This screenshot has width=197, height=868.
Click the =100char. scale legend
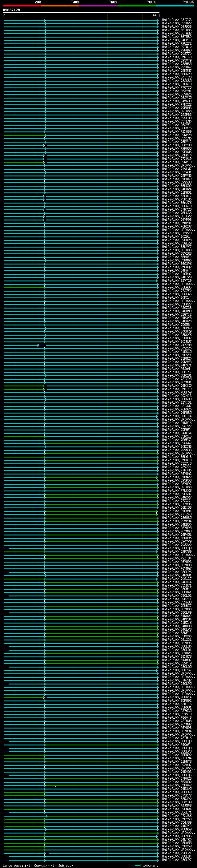point(146,865)
